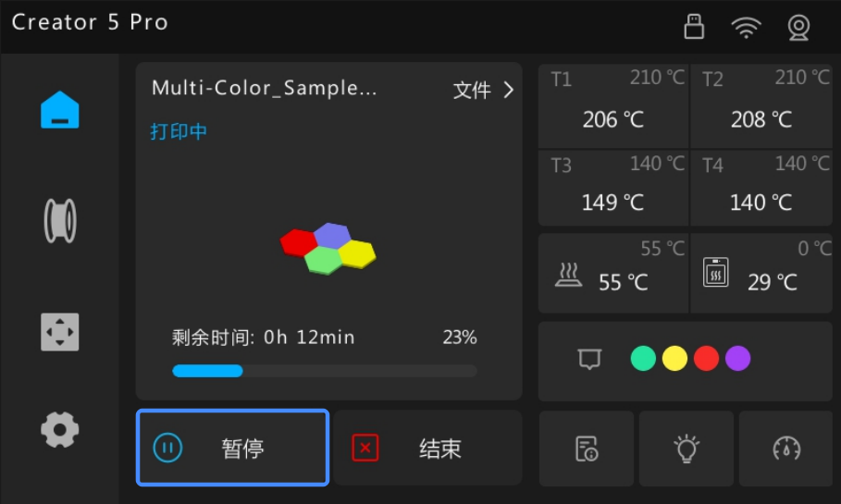The width and height of the screenshot is (841, 504).
Task: Tap the Multi-Color_Sample... file name
Action: [x=265, y=88]
